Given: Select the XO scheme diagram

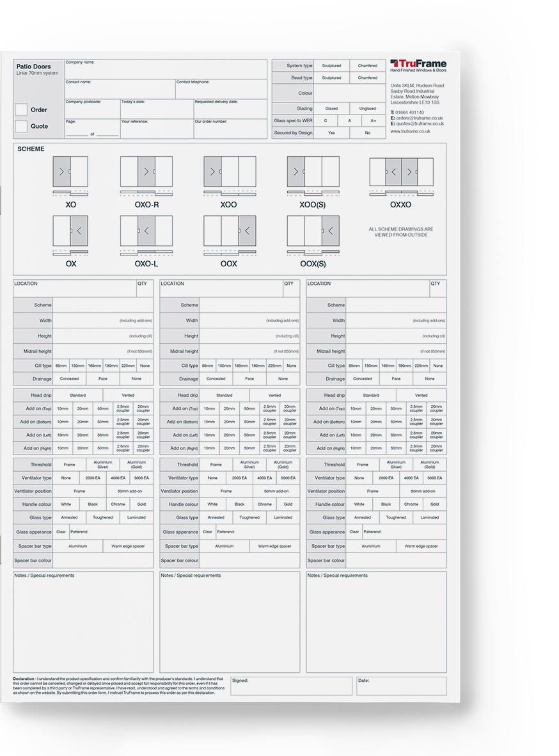Looking at the screenshot, I should tap(70, 172).
